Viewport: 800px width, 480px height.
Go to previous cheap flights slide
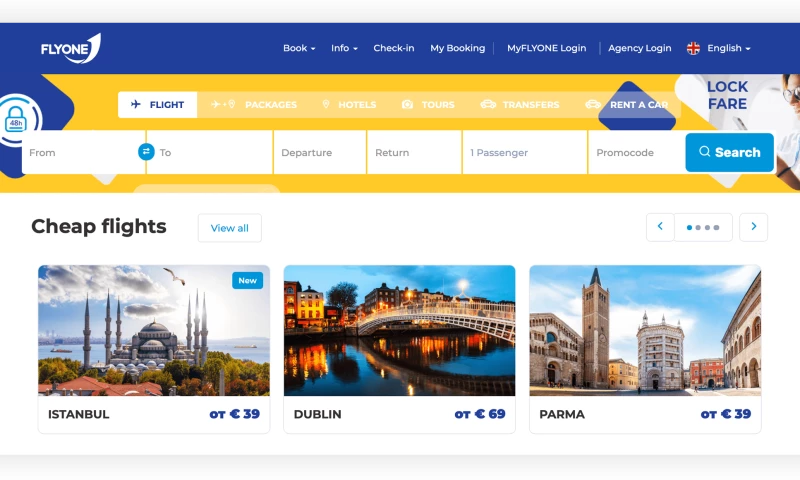660,227
